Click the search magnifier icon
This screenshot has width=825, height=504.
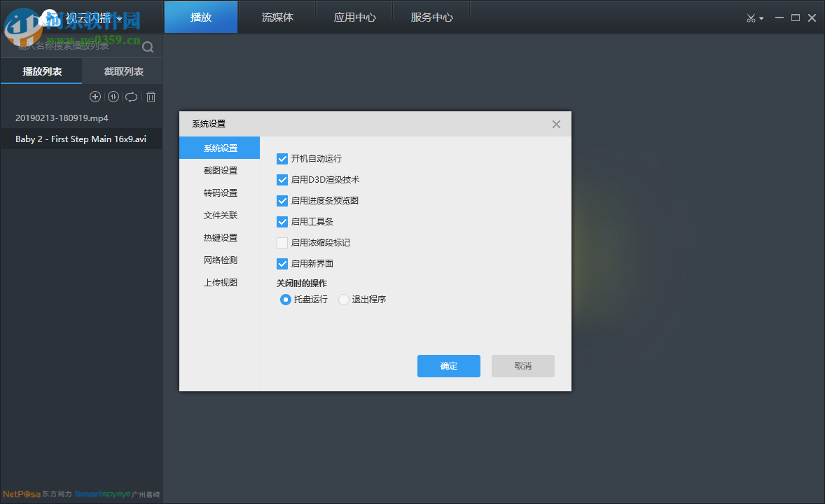(147, 46)
